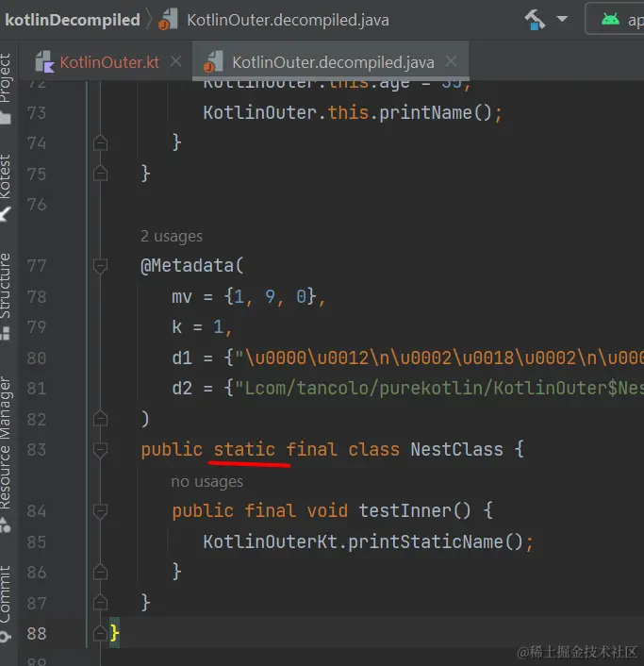The width and height of the screenshot is (644, 666).
Task: Click the Structure sidebar icon
Action: [x=5, y=333]
